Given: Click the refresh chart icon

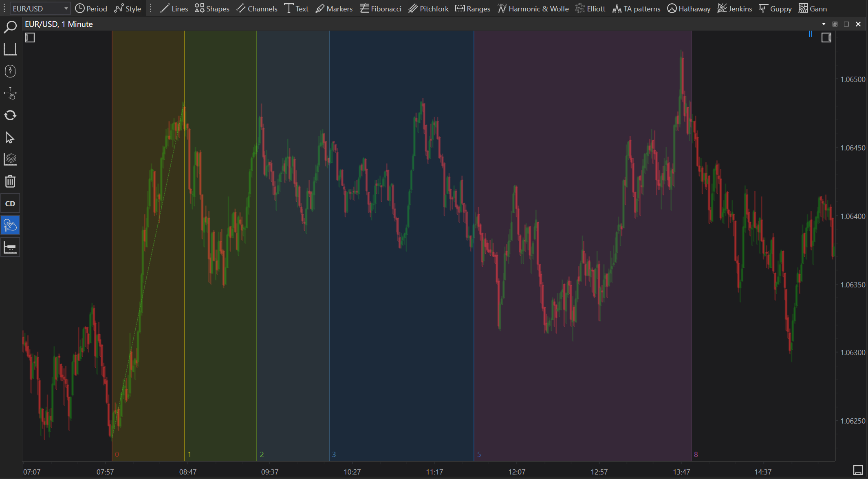Looking at the screenshot, I should coord(10,115).
